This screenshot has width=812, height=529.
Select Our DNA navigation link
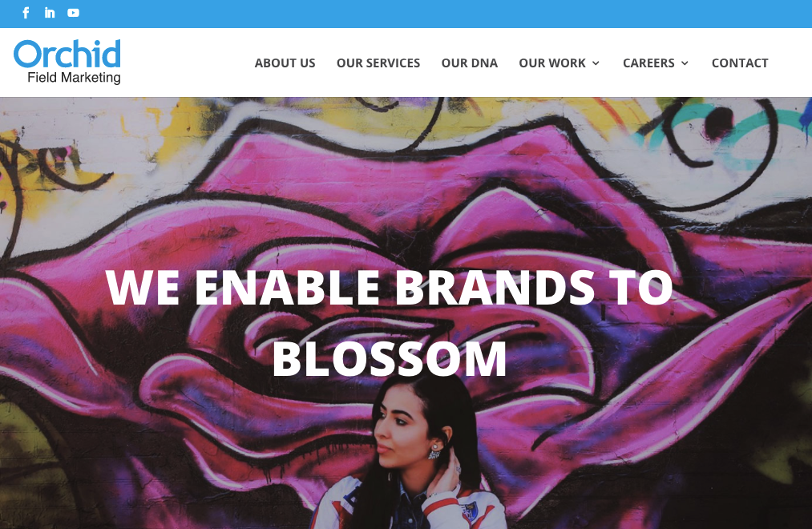469,63
